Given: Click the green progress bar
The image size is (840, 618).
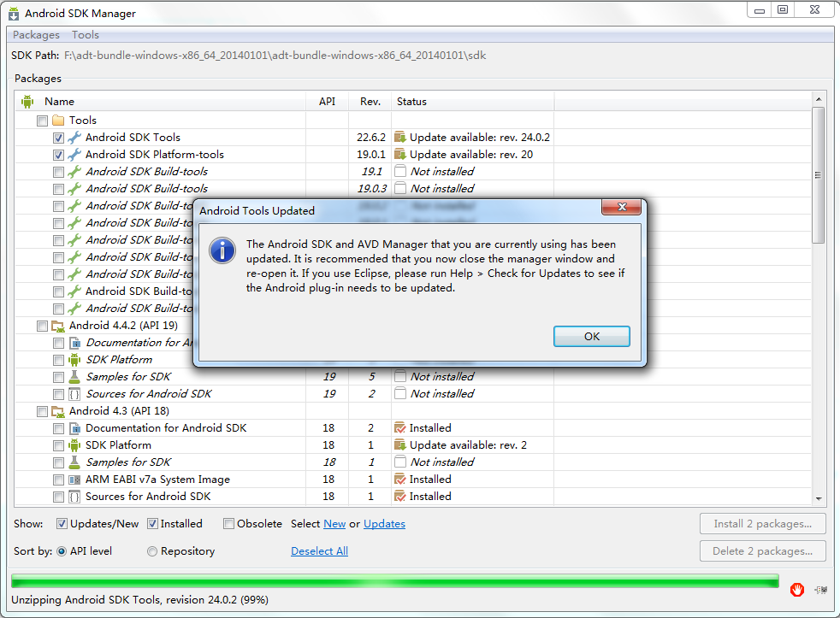Looking at the screenshot, I should click(x=395, y=581).
